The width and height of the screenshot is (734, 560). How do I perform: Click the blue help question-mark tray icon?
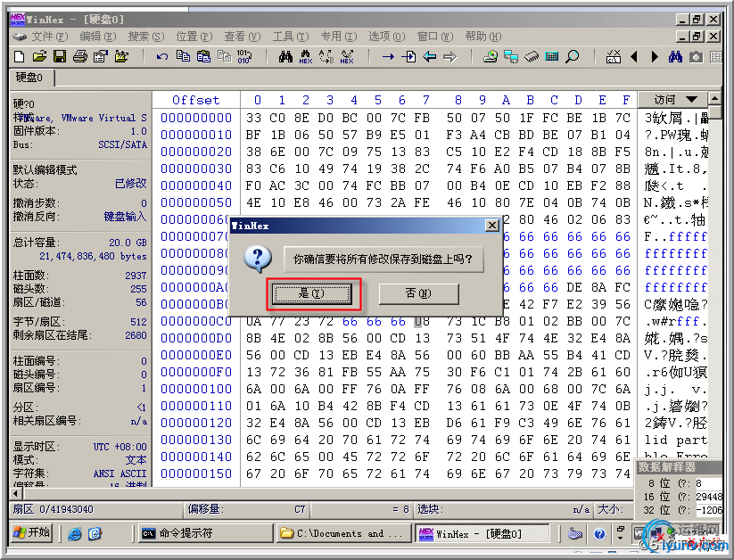click(x=599, y=533)
